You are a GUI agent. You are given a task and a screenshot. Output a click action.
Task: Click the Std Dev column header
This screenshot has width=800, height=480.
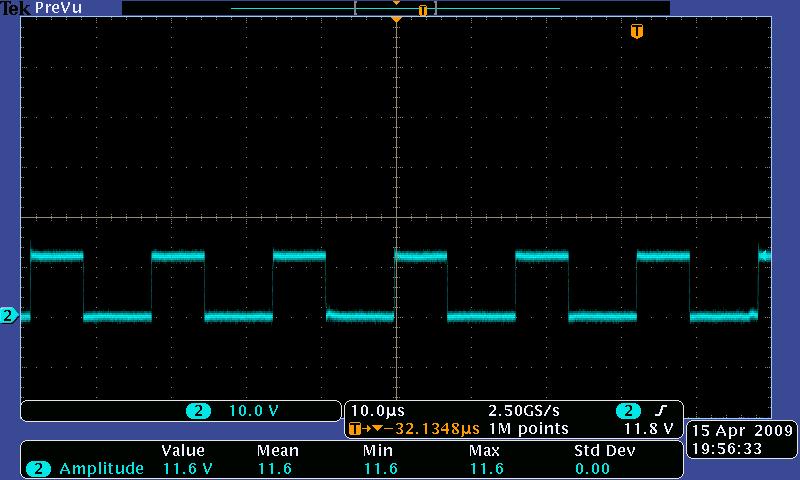click(x=605, y=451)
